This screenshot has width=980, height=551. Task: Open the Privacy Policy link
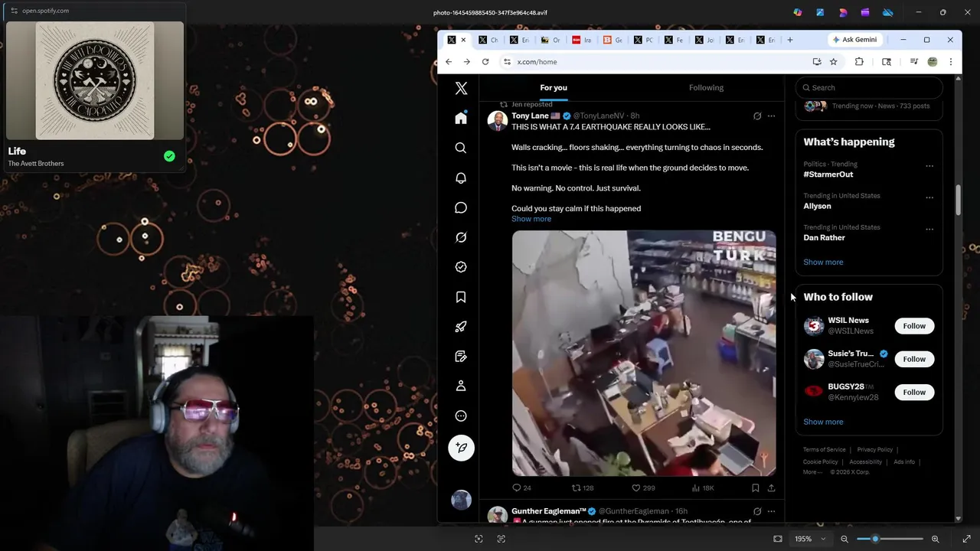pyautogui.click(x=875, y=450)
